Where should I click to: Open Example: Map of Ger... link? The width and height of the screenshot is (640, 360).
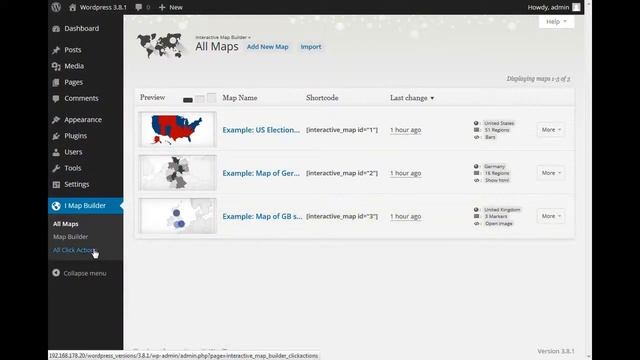pos(261,173)
